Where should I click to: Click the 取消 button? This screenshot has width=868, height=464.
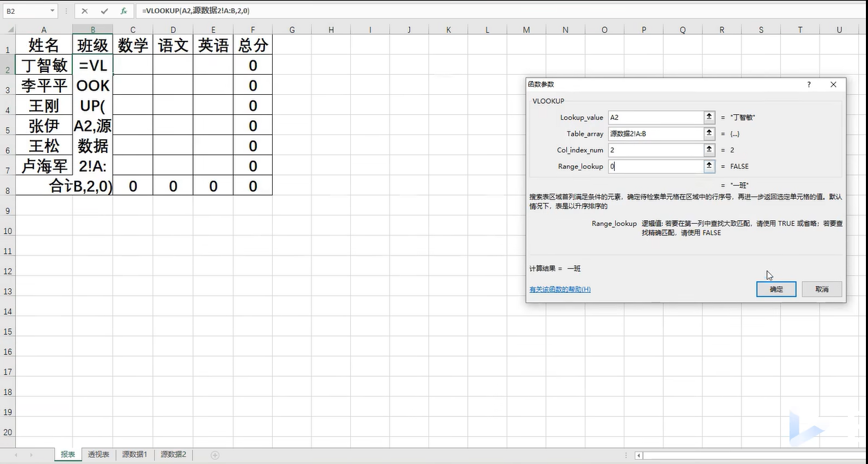822,289
